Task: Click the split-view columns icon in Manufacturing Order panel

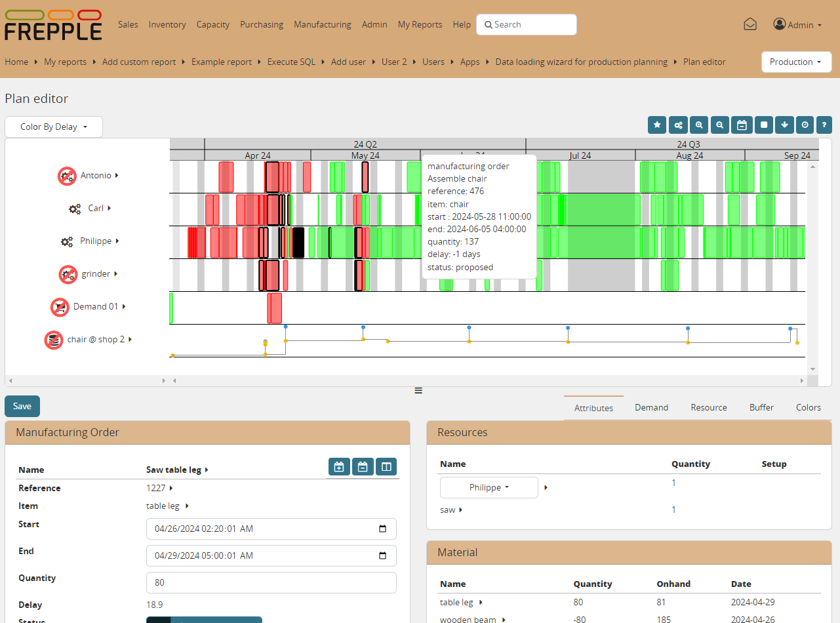Action: tap(386, 466)
